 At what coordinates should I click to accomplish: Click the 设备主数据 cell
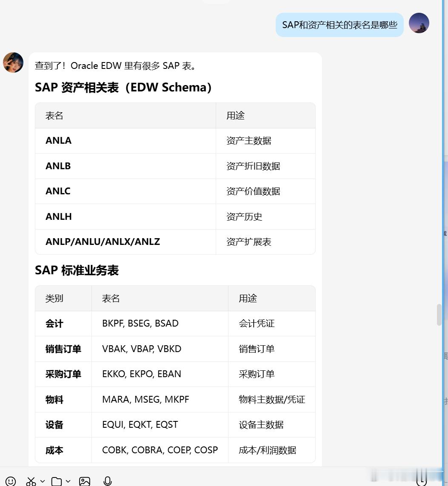click(271, 425)
